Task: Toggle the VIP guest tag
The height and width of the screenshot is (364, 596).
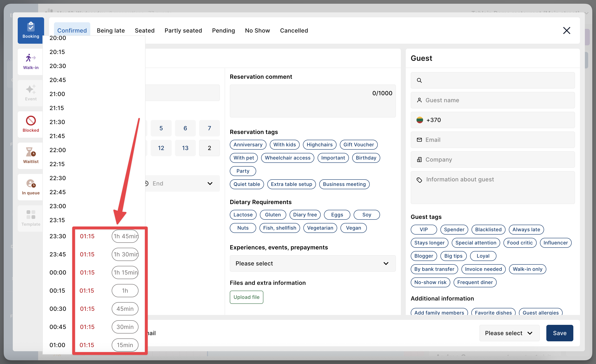Action: pyautogui.click(x=423, y=229)
